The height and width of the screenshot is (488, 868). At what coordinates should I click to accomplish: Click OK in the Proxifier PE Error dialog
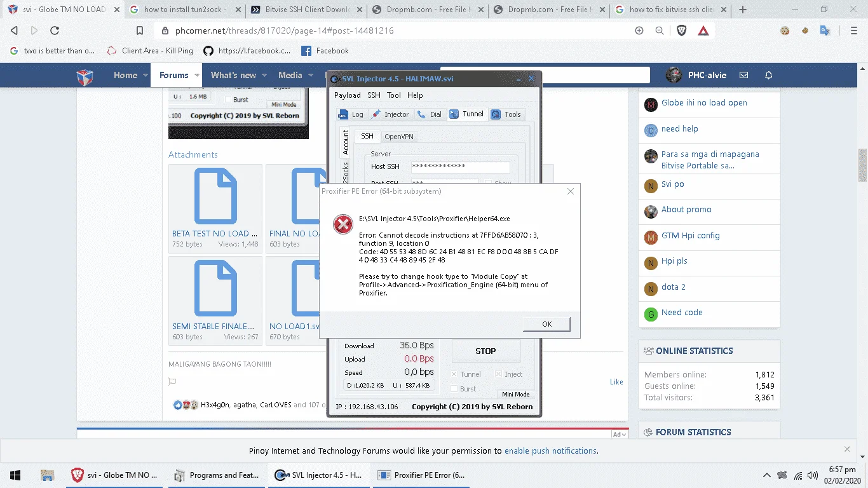(x=546, y=324)
